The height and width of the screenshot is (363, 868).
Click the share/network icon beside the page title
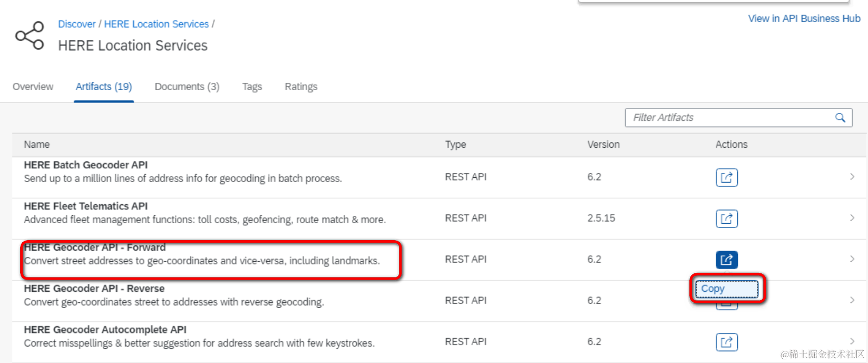tap(30, 35)
